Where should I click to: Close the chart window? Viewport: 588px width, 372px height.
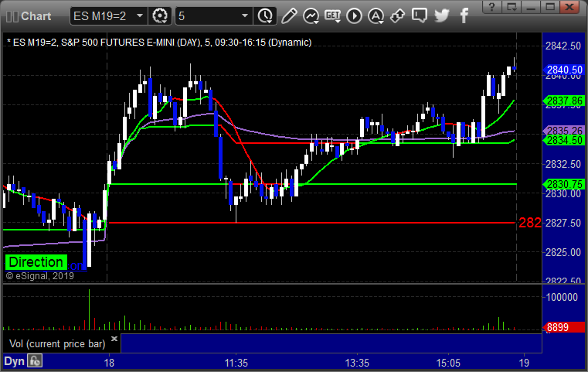tap(570, 6)
